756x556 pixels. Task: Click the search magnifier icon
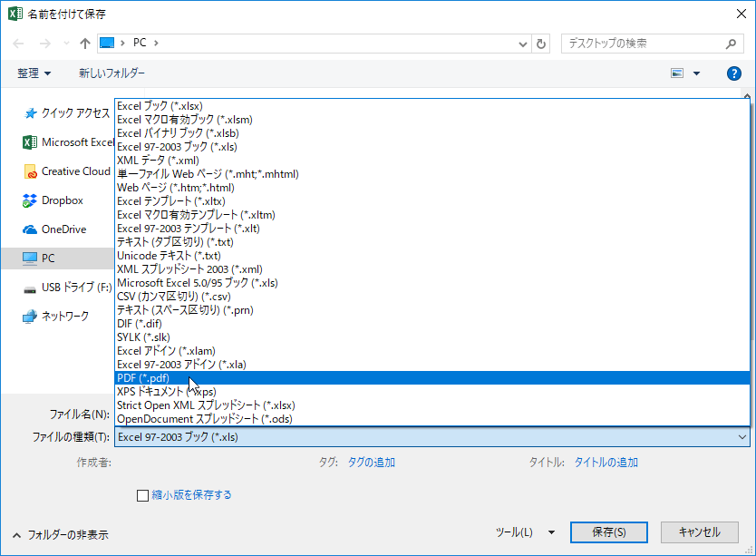731,44
